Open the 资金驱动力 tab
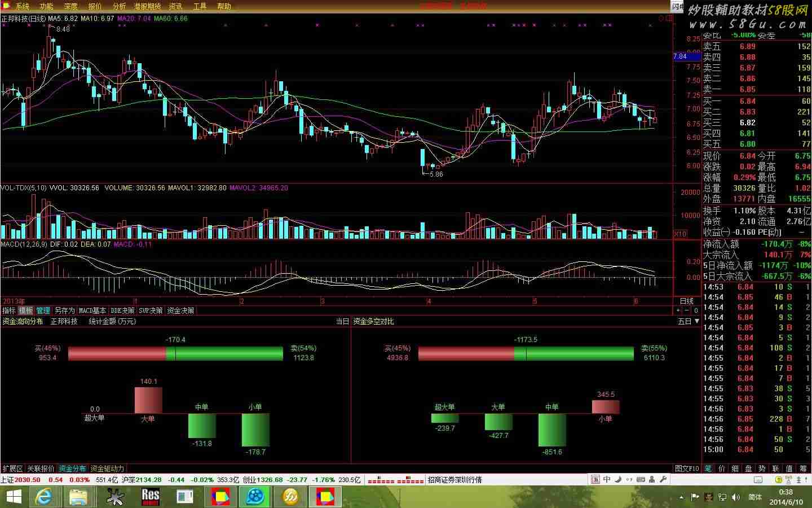Image resolution: width=812 pixels, height=508 pixels. pos(107,468)
